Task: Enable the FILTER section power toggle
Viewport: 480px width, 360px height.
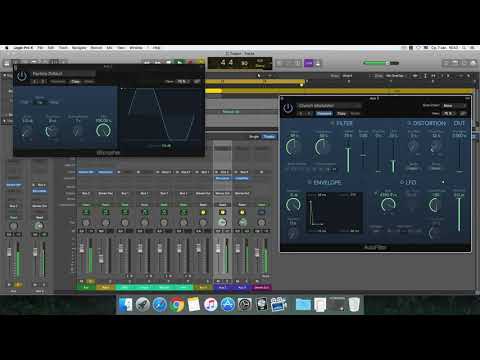Action: 332,123
